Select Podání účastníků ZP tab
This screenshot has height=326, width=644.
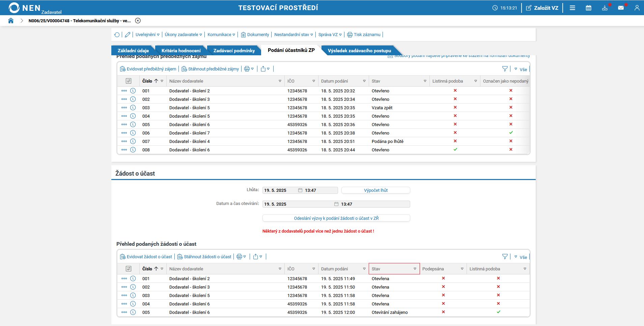coord(291,50)
